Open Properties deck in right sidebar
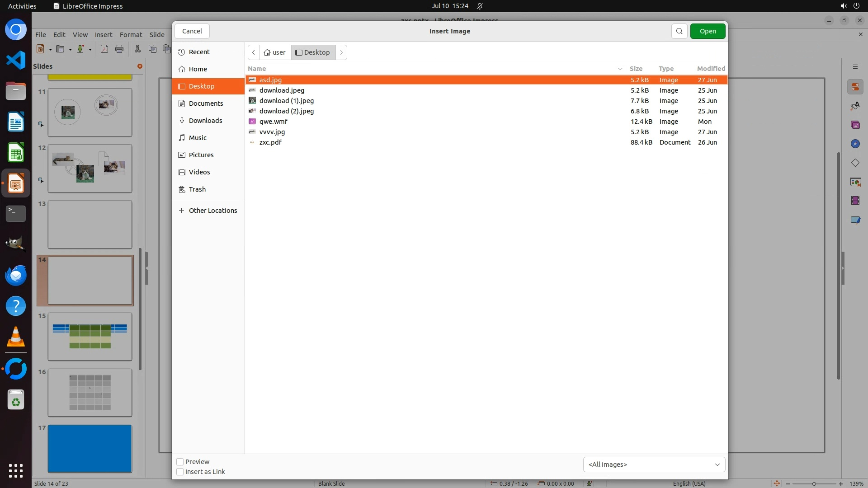 pyautogui.click(x=855, y=87)
